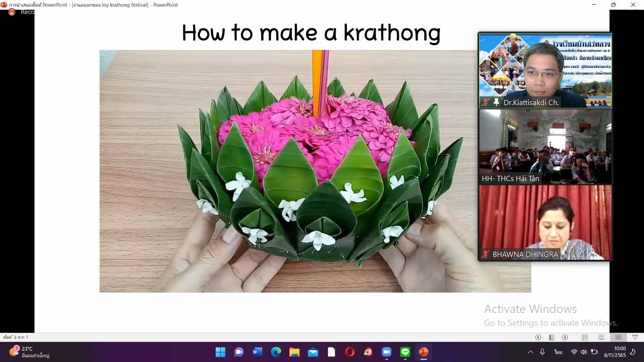
Task: Open the volume control in tray
Action: pyautogui.click(x=584, y=352)
